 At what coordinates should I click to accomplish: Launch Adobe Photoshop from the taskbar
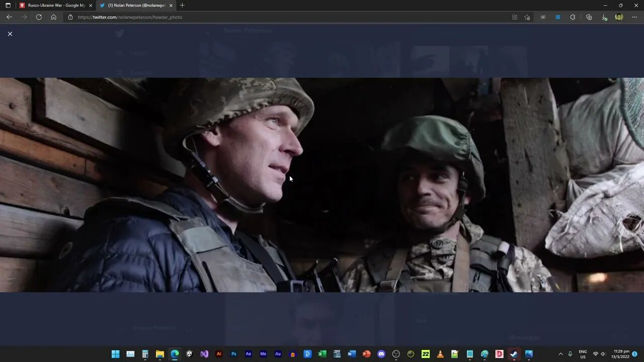233,354
